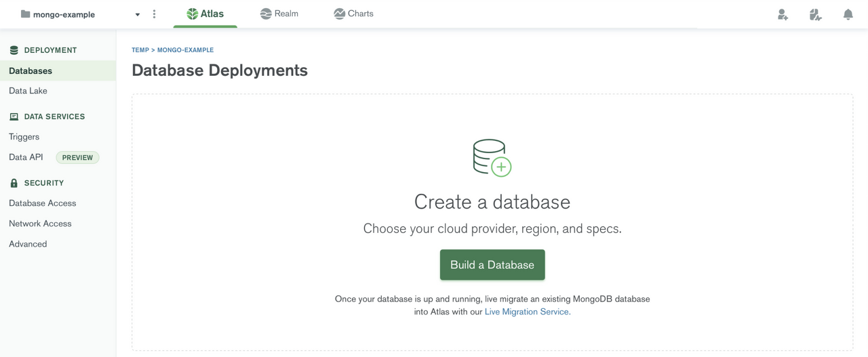Open the mongo-example project dropdown arrow
868x357 pixels.
(x=138, y=14)
